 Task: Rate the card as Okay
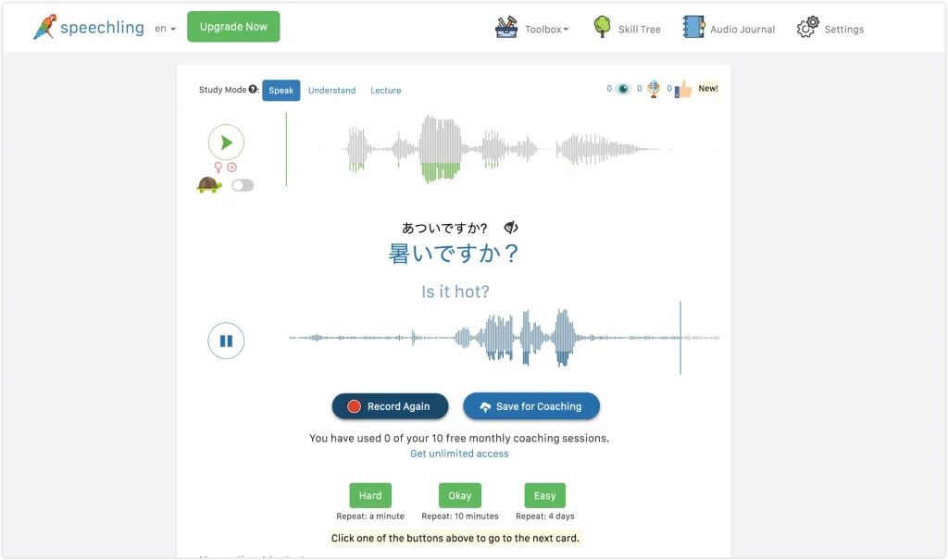click(459, 495)
